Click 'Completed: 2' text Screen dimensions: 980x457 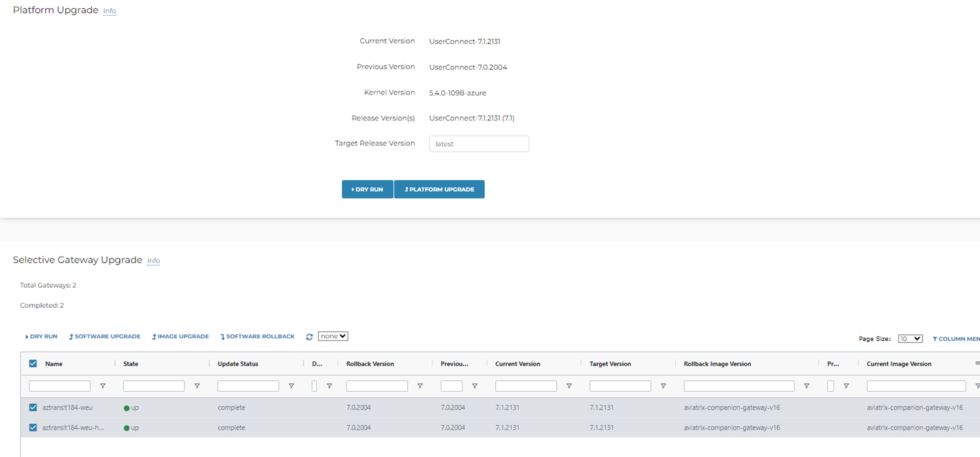click(42, 305)
